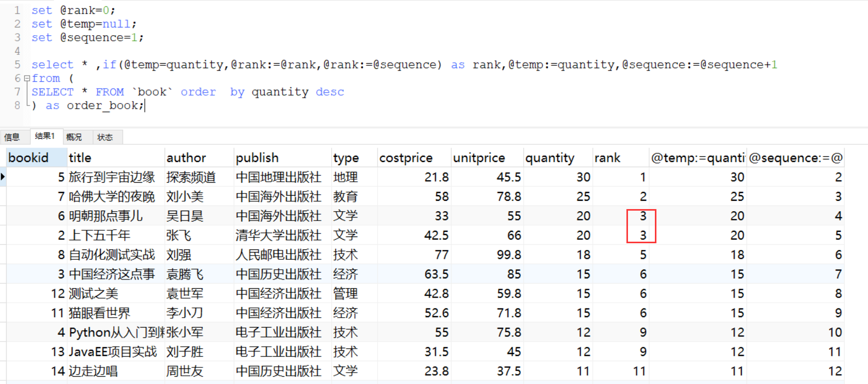Click the publish column header
Screen dimensions: 868x384
click(x=282, y=158)
